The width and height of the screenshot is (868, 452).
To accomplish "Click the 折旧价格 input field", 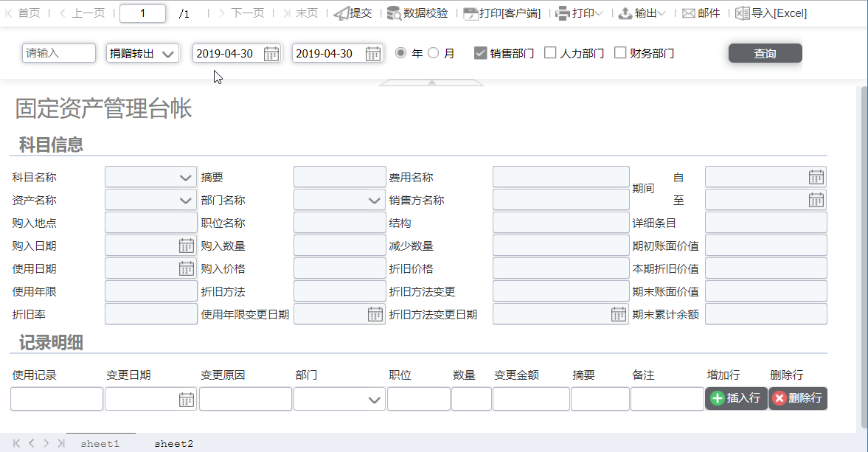I will coord(560,268).
